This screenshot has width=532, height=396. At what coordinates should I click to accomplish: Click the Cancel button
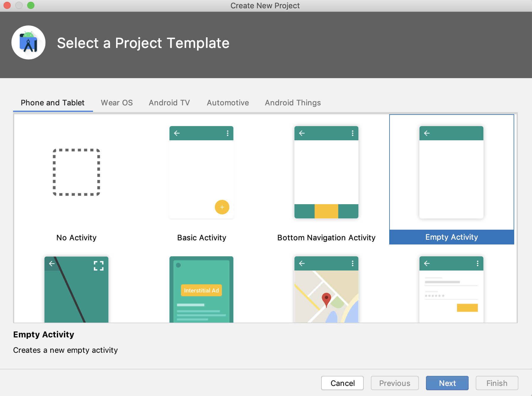pos(342,383)
